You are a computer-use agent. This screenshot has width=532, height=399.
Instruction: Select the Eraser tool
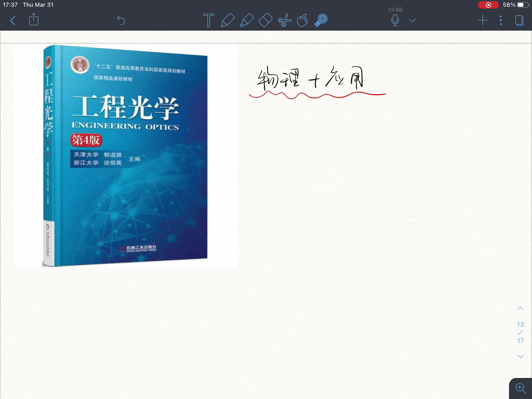[x=265, y=20]
